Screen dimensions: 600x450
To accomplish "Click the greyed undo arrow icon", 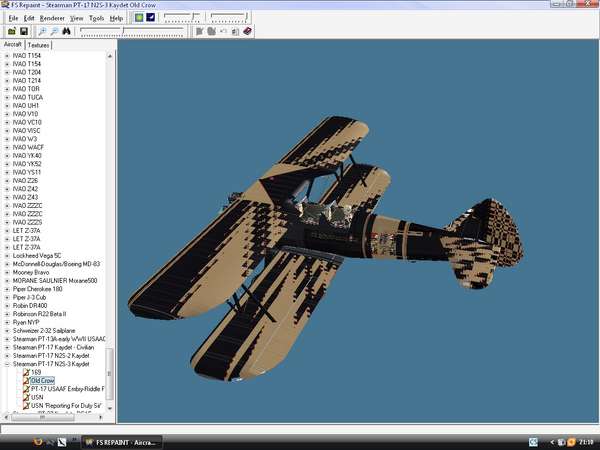I will point(223,31).
